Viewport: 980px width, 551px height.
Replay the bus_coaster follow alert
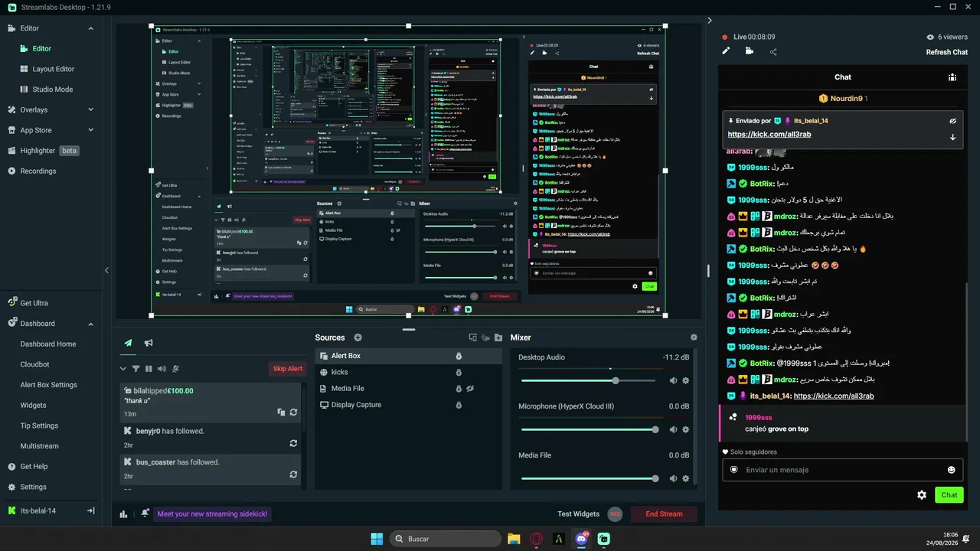coord(293,474)
